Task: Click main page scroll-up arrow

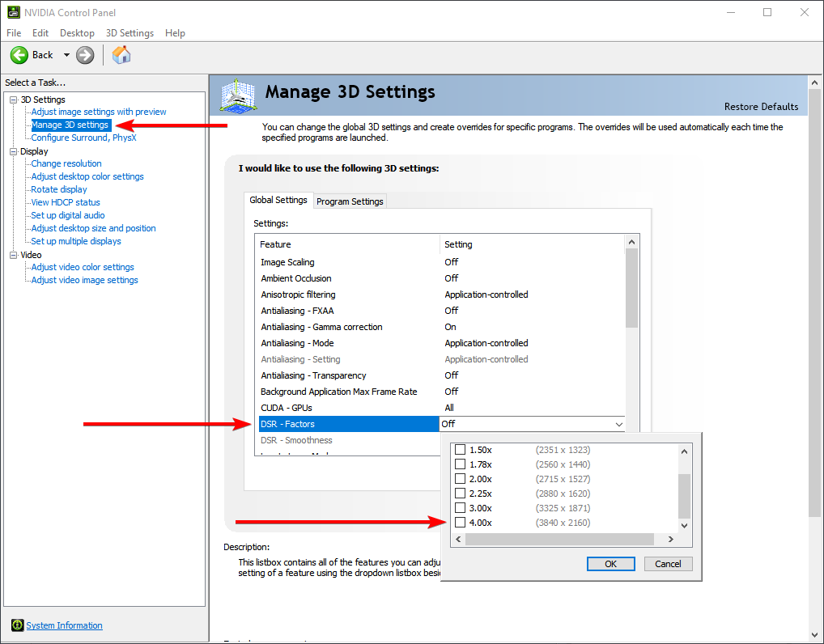Action: tap(814, 83)
